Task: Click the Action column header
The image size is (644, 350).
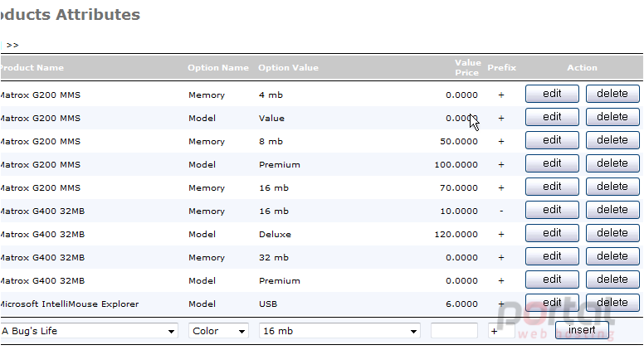Action: coord(582,68)
